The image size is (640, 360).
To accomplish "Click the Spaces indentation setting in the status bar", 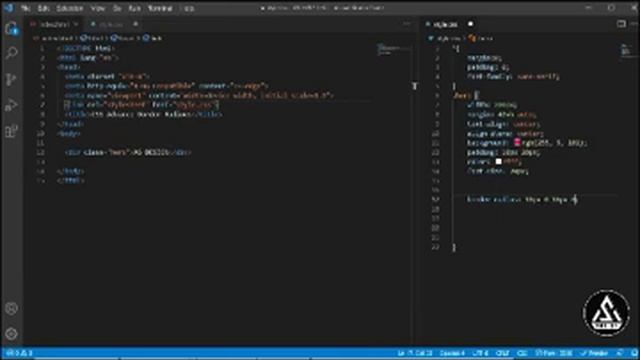I will (x=452, y=353).
